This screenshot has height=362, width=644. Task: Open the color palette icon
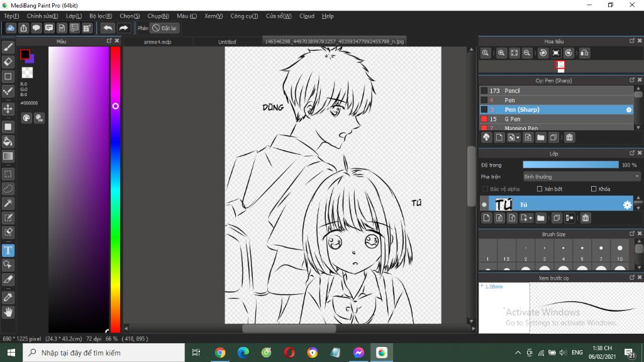[x=26, y=118]
